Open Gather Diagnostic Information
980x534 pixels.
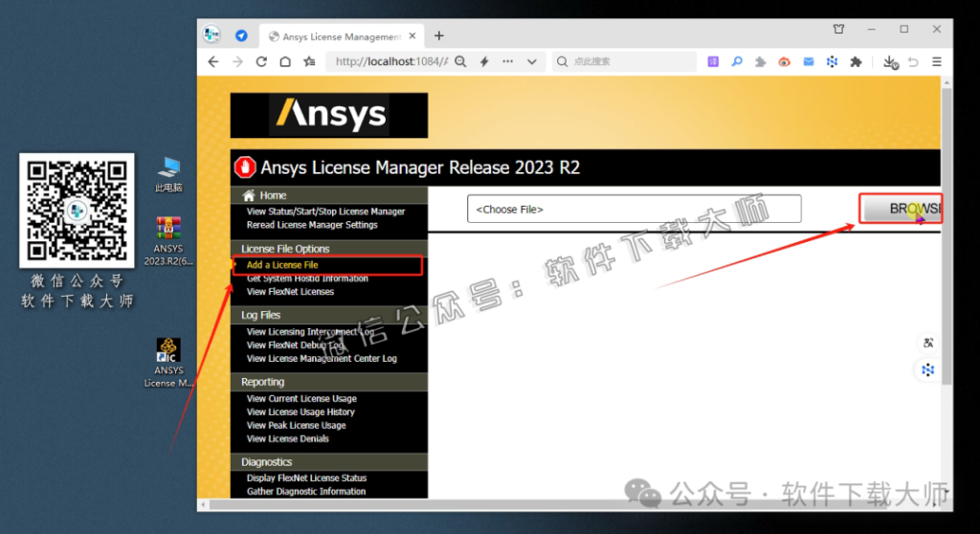tap(305, 492)
